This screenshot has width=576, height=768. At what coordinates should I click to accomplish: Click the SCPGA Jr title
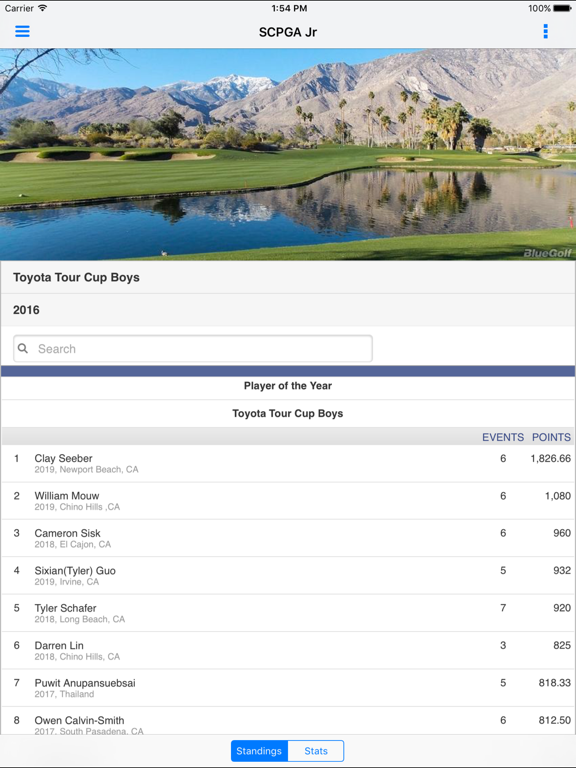coord(288,32)
